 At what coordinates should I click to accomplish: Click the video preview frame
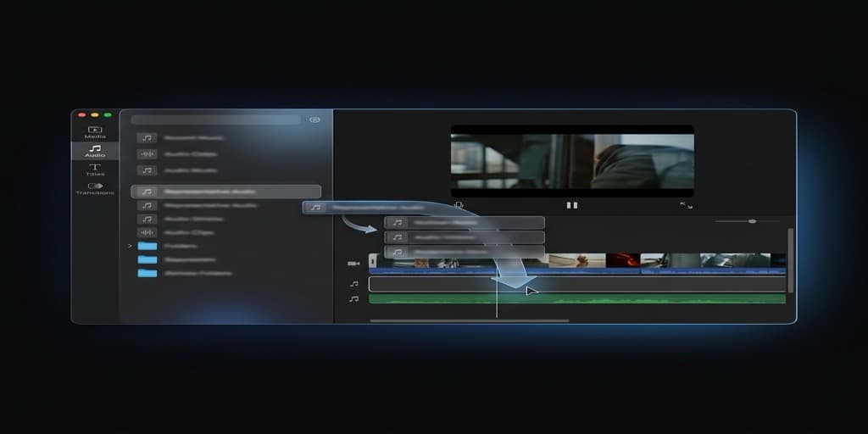click(x=572, y=161)
